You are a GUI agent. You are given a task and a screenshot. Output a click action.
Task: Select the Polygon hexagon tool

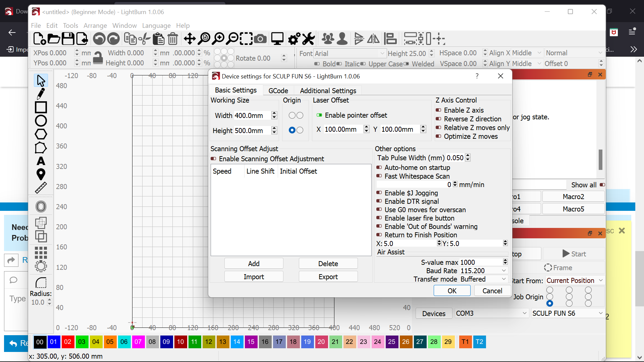tap(41, 134)
